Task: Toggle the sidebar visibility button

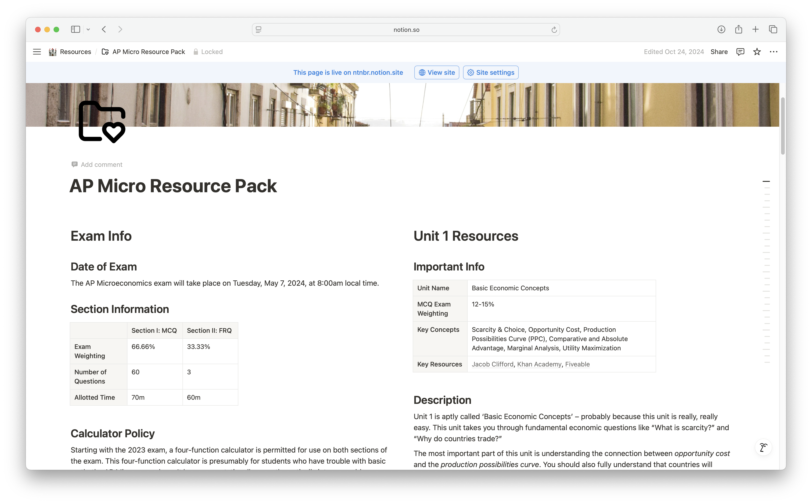Action: tap(75, 29)
